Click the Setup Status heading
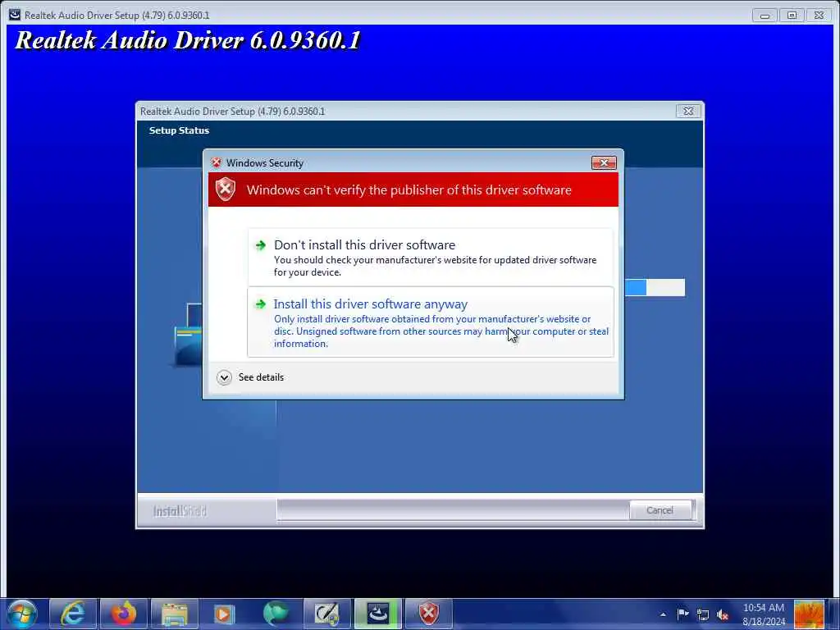Screen dimensions: 840x630 tap(179, 130)
